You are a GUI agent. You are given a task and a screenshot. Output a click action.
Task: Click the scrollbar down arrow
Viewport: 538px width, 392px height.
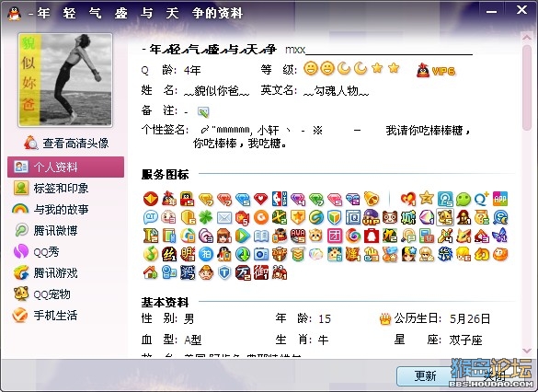527,351
